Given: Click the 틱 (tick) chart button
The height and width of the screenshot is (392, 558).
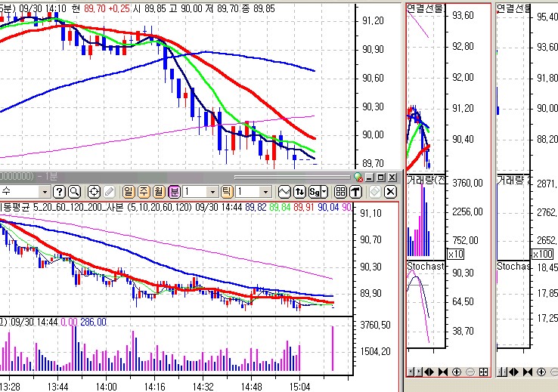Looking at the screenshot, I should [230, 192].
